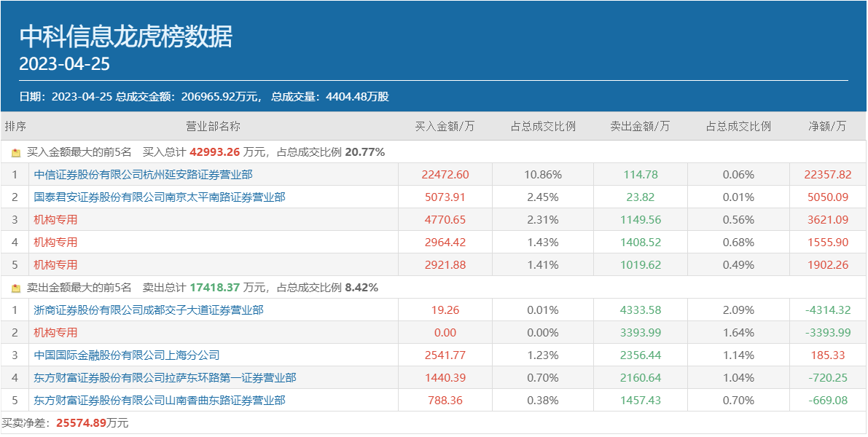
Task: Click the 买入金额/万 column header
Action: [445, 127]
